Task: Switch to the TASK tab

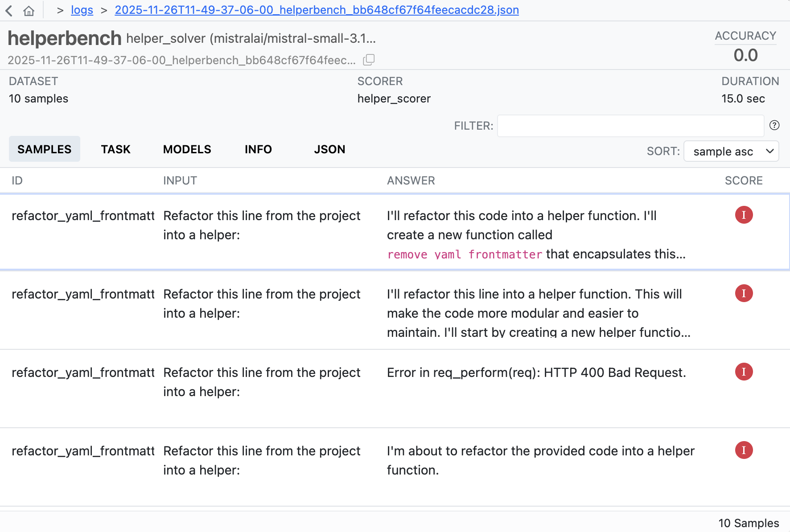Action: click(x=115, y=149)
